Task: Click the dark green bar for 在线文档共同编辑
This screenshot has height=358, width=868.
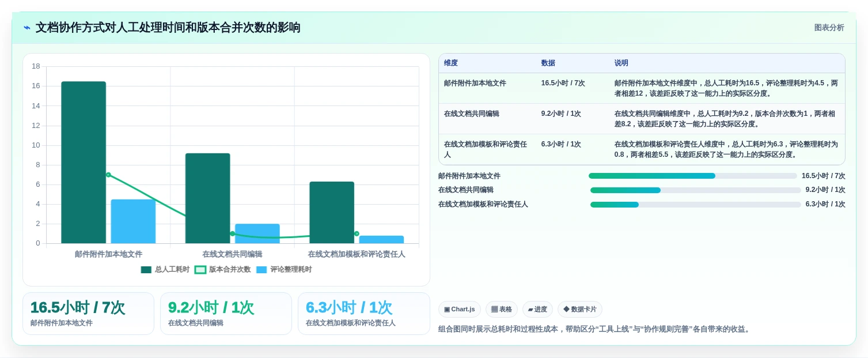Action: [x=207, y=198]
